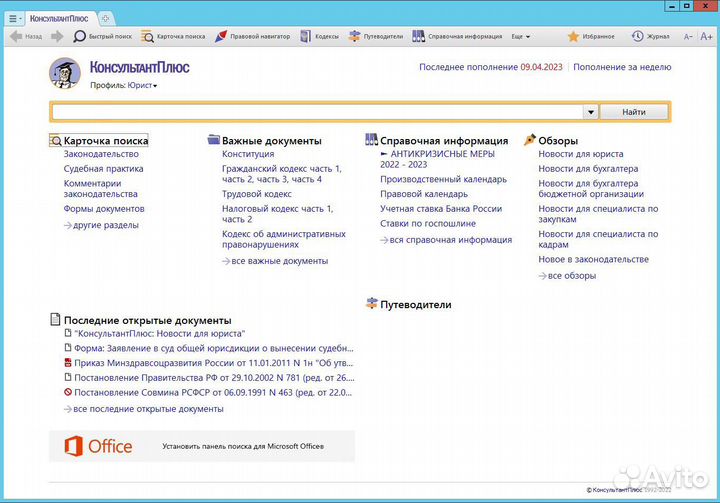Show все последние открытые документы
Image resolution: width=720 pixels, height=503 pixels.
pyautogui.click(x=144, y=409)
